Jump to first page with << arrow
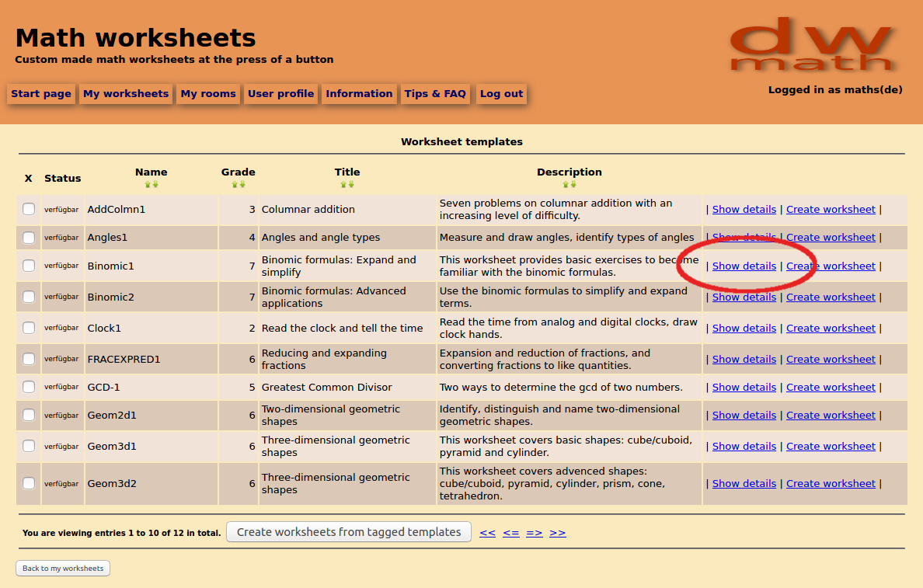 [487, 532]
